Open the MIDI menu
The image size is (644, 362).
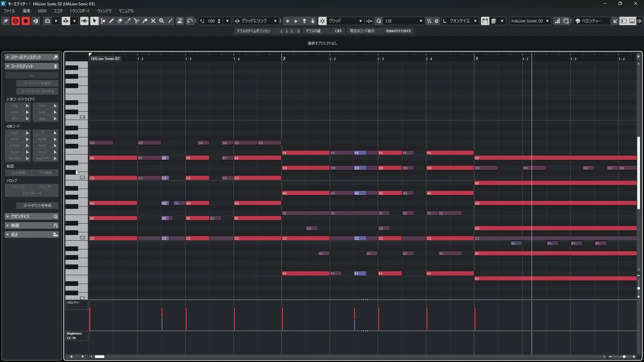click(42, 11)
